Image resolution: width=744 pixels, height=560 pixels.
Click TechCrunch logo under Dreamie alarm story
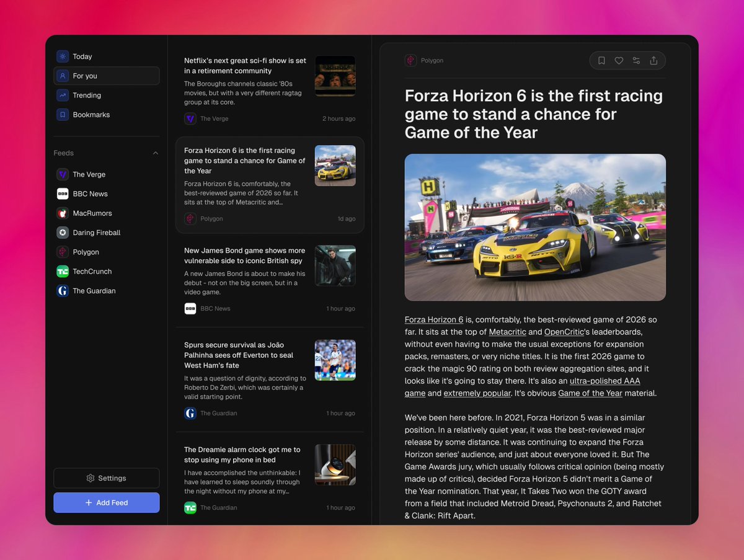190,507
